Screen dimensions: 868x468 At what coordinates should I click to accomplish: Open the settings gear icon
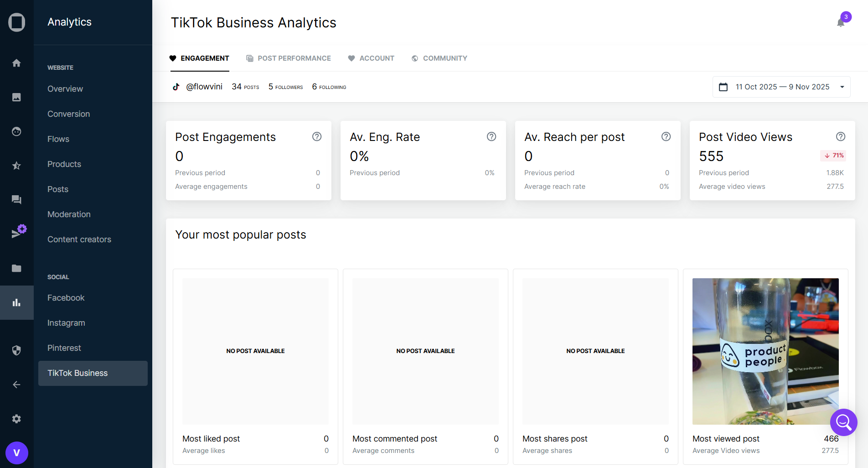[x=16, y=419]
